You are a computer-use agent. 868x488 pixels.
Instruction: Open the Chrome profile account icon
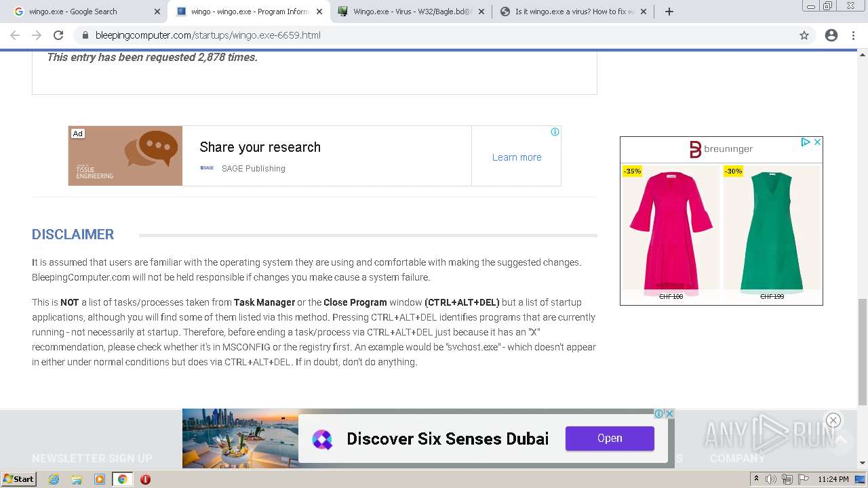pyautogui.click(x=831, y=35)
